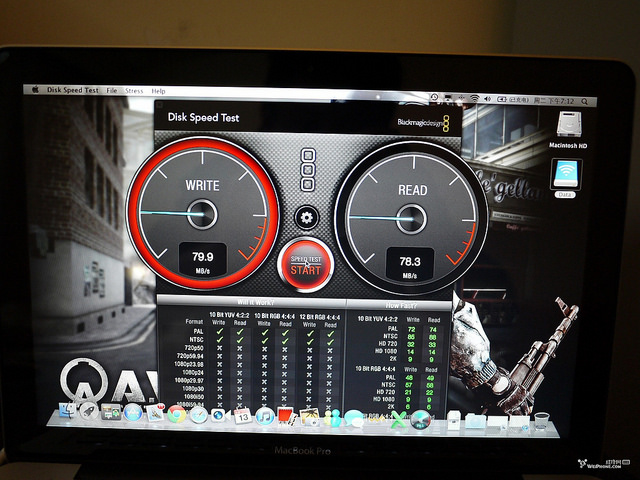640x480 pixels.
Task: Select the Macintosh HD desktop drive
Action: 568,129
